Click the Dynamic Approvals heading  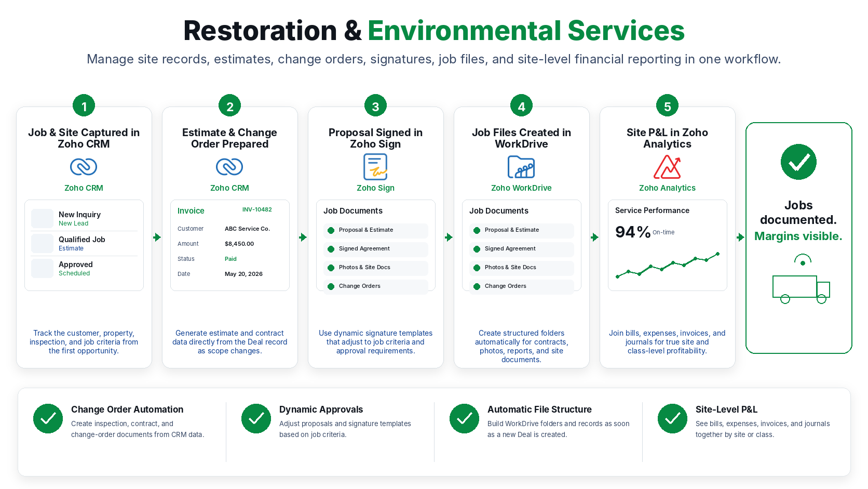(321, 409)
